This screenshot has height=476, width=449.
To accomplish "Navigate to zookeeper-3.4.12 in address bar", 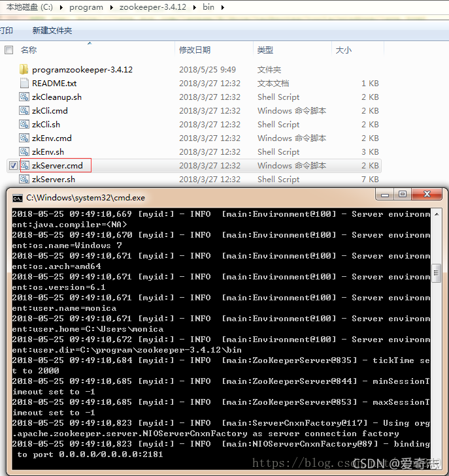I will 153,7.
